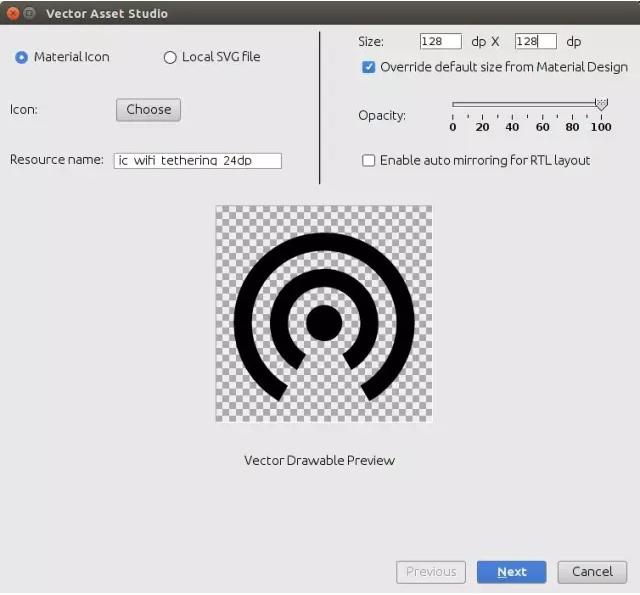640x595 pixels.
Task: Click the Choose icon button
Action: tap(148, 110)
